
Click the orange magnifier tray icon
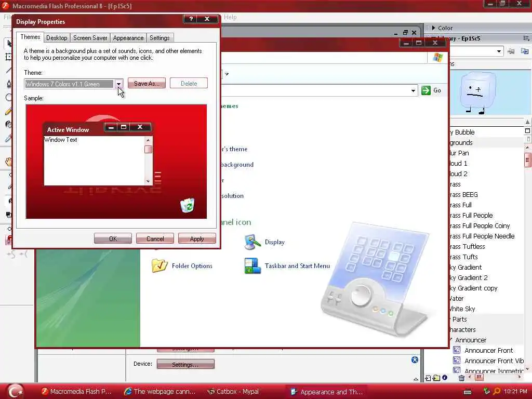(x=497, y=392)
